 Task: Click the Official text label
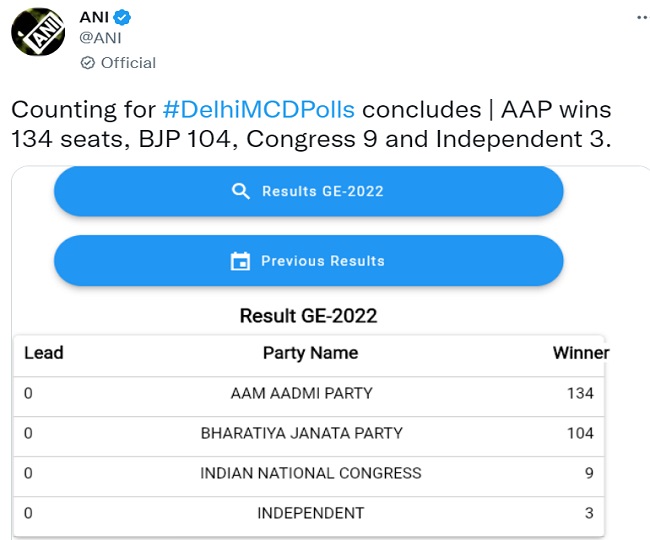click(x=129, y=63)
